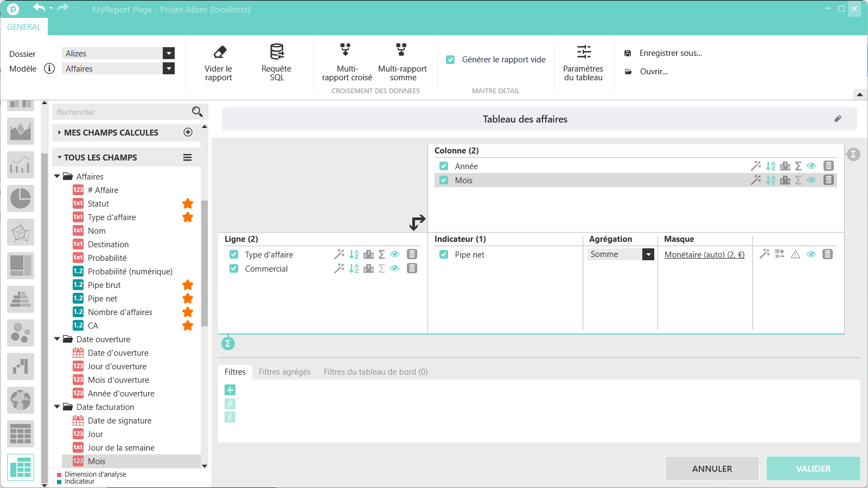Screen dimensions: 868x488
Task: Uncheck the Année column checkbox
Action: [444, 166]
